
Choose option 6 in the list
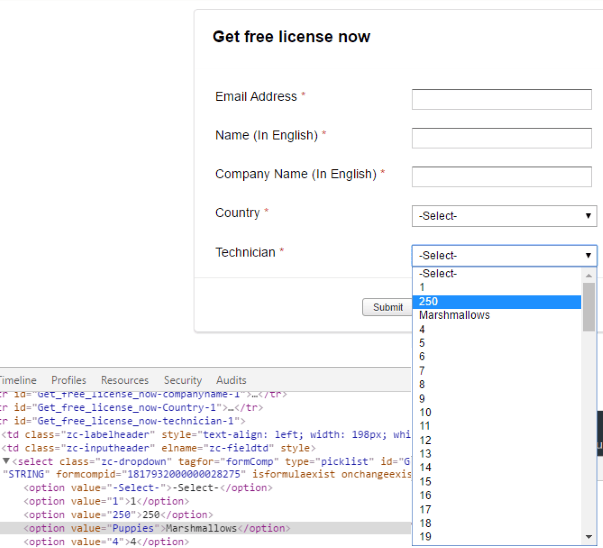tap(496, 356)
